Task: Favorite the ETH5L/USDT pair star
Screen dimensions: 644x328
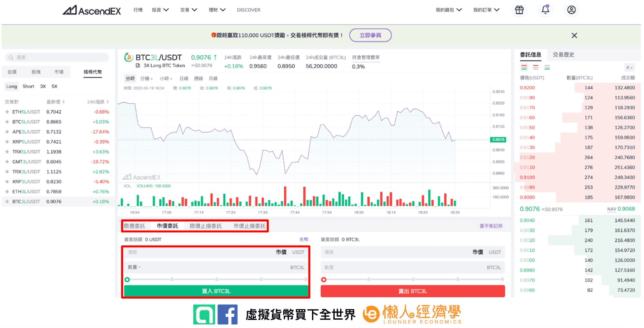Action: coord(7,112)
